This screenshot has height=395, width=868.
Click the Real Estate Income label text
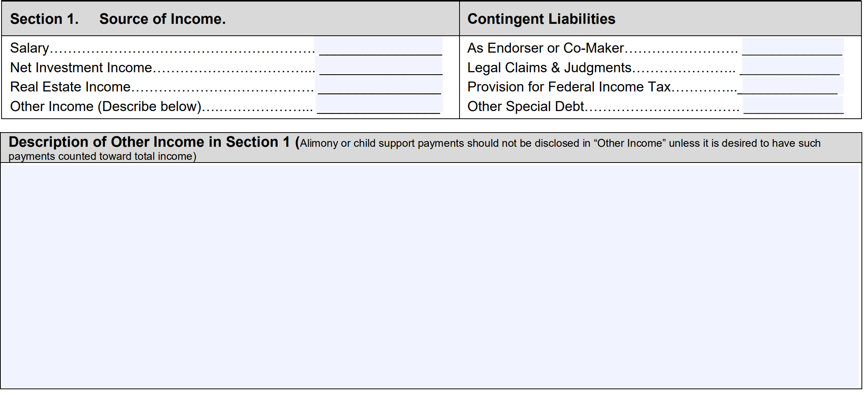pyautogui.click(x=70, y=87)
